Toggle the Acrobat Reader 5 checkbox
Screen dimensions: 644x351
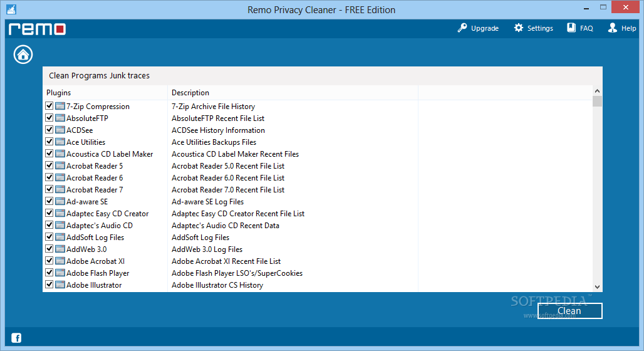[x=49, y=165]
